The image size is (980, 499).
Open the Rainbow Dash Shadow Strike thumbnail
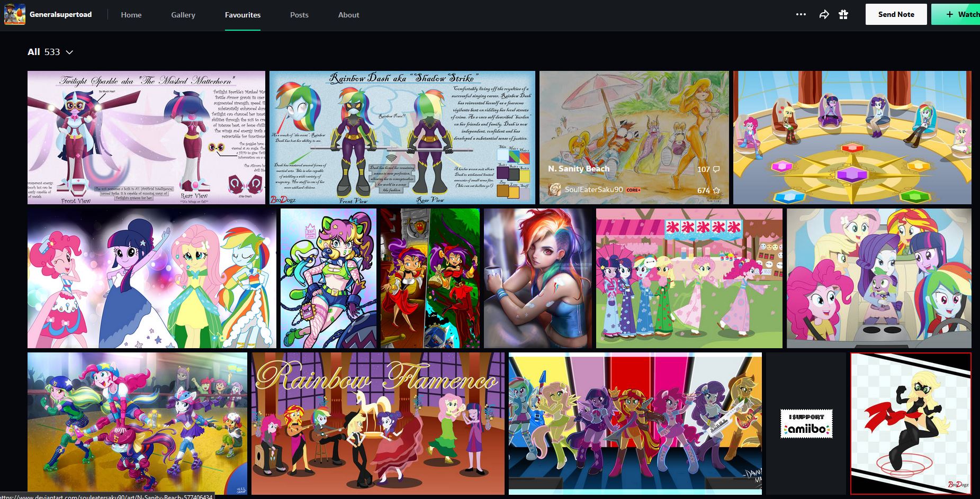coord(402,138)
